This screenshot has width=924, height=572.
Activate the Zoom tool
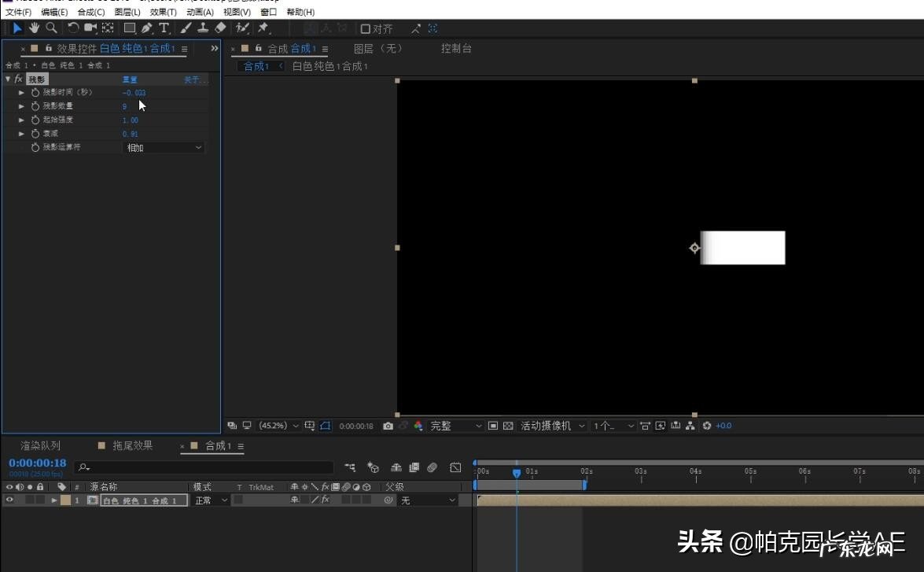[50, 28]
